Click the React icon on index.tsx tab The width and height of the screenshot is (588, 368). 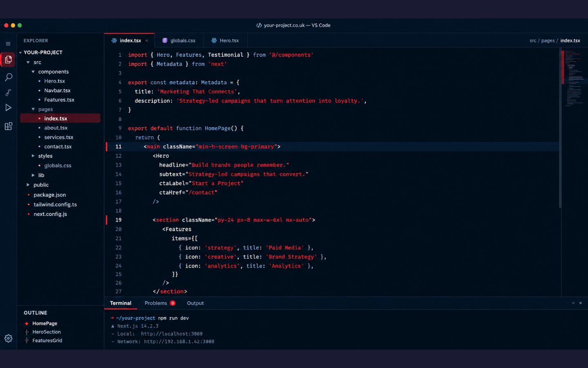114,40
